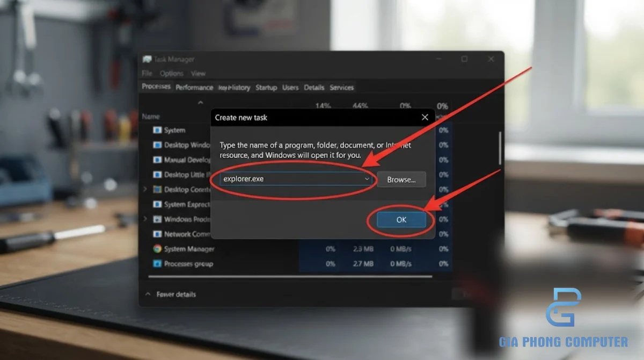This screenshot has height=360, width=644.
Task: Click the 2.7 MB memory value
Action: click(x=363, y=264)
